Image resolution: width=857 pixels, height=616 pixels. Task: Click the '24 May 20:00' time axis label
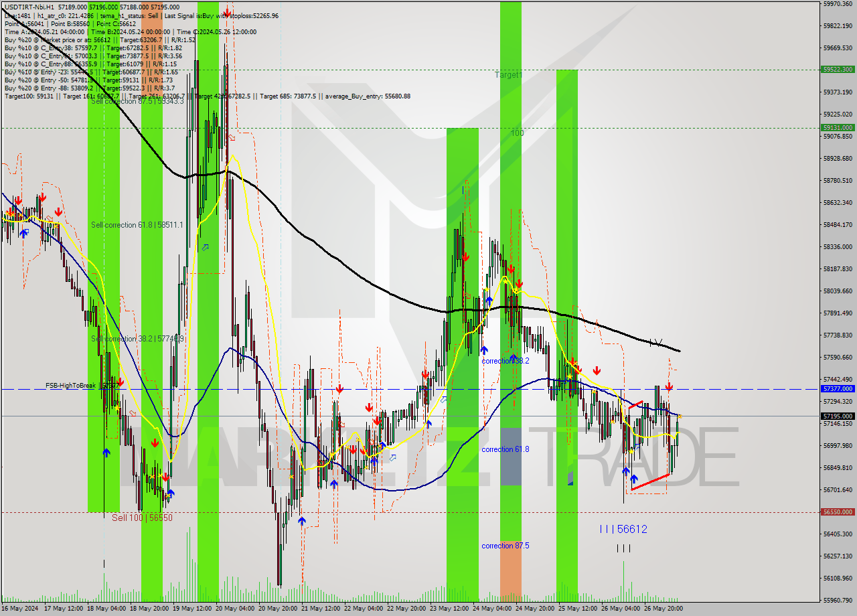(x=535, y=608)
